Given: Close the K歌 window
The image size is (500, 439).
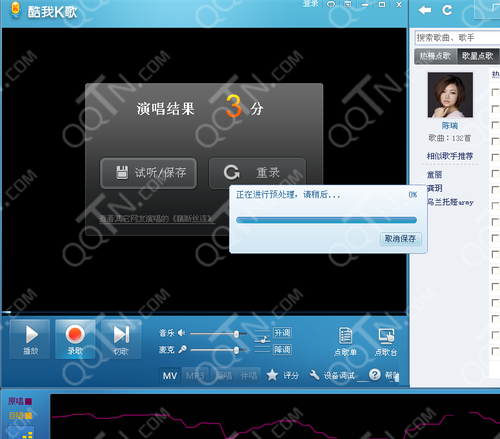Looking at the screenshot, I should pos(399,4).
